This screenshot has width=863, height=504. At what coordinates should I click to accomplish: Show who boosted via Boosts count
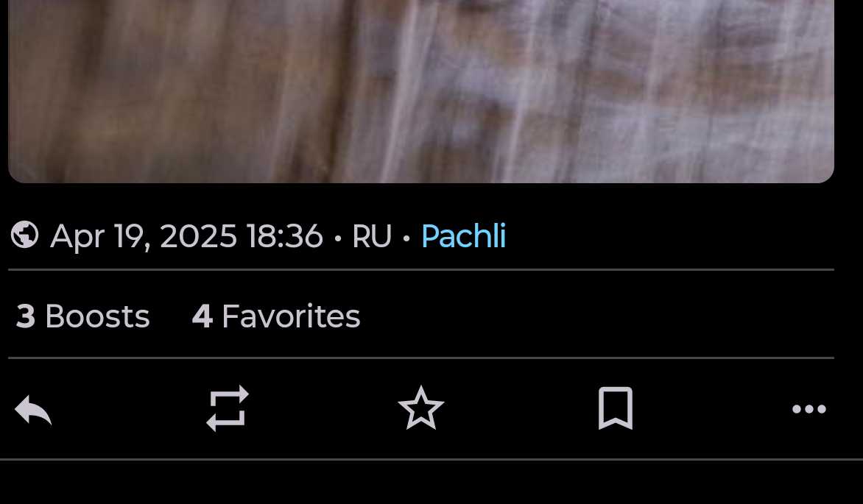tap(82, 316)
